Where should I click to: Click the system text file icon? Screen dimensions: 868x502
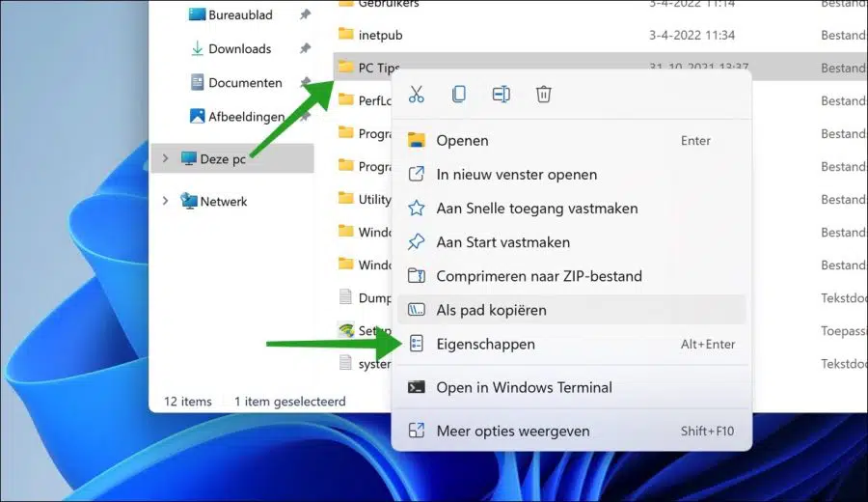[x=345, y=363]
